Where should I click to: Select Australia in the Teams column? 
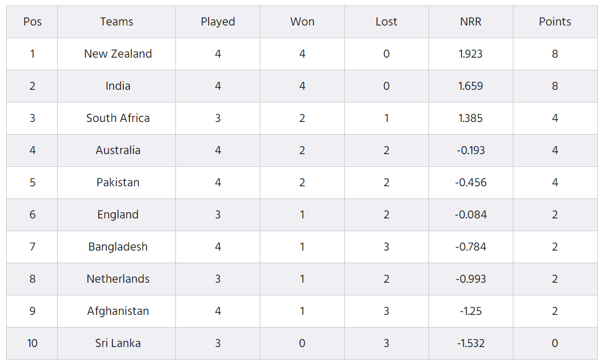tap(118, 150)
